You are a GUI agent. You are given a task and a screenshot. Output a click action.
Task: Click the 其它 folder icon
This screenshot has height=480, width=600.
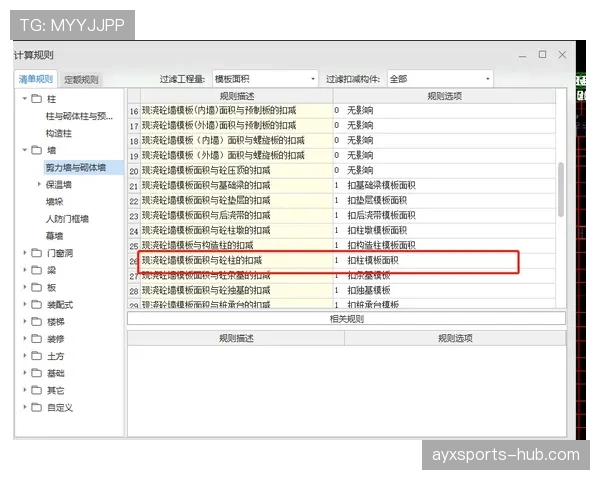[36, 390]
